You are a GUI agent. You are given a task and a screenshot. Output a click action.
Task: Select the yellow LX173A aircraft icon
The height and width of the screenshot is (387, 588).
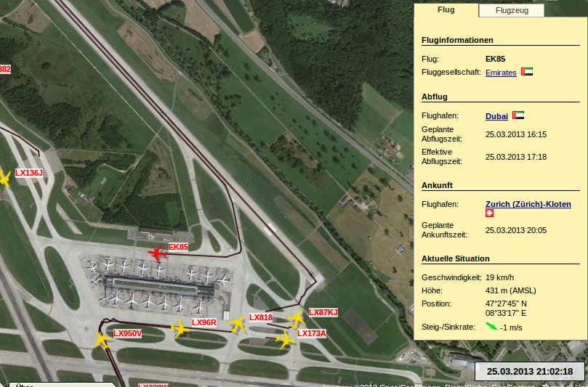285,338
